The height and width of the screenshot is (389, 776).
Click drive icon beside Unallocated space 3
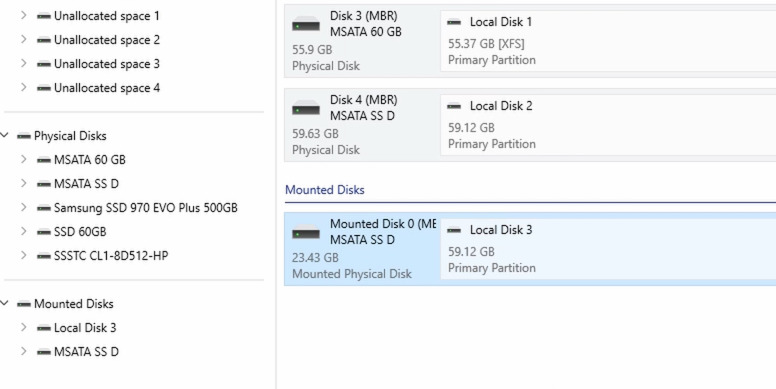point(44,64)
